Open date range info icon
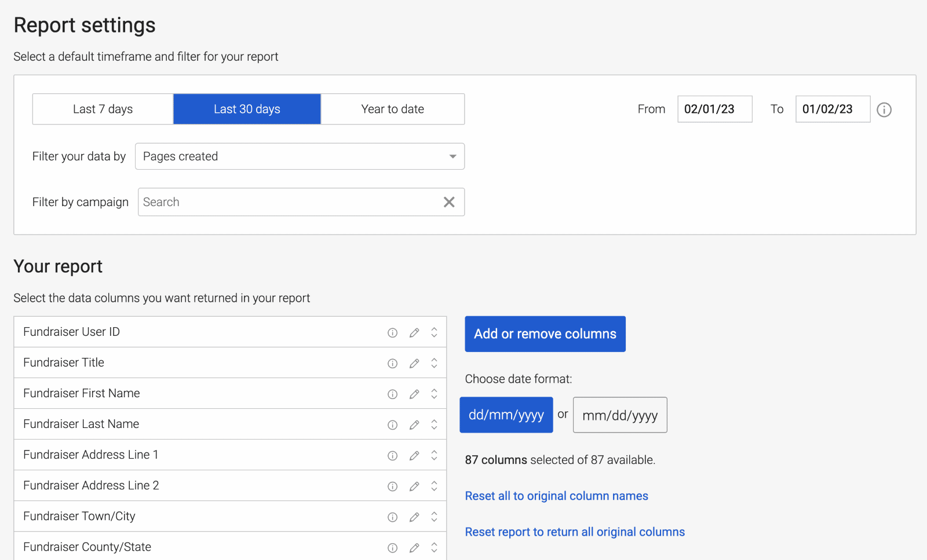 pos(884,109)
